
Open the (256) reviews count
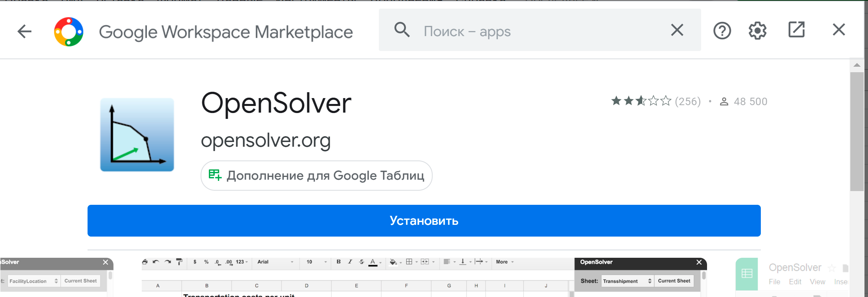coord(688,102)
